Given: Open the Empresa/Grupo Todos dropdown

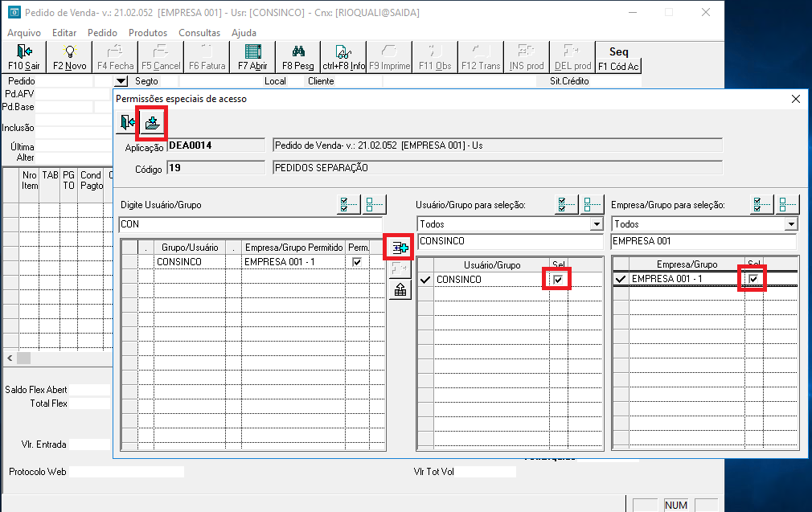Looking at the screenshot, I should coord(791,224).
